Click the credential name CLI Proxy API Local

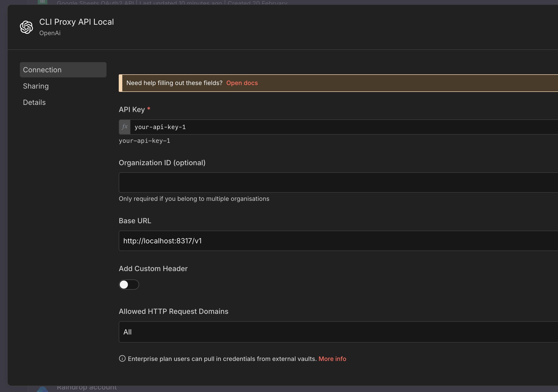(x=76, y=22)
